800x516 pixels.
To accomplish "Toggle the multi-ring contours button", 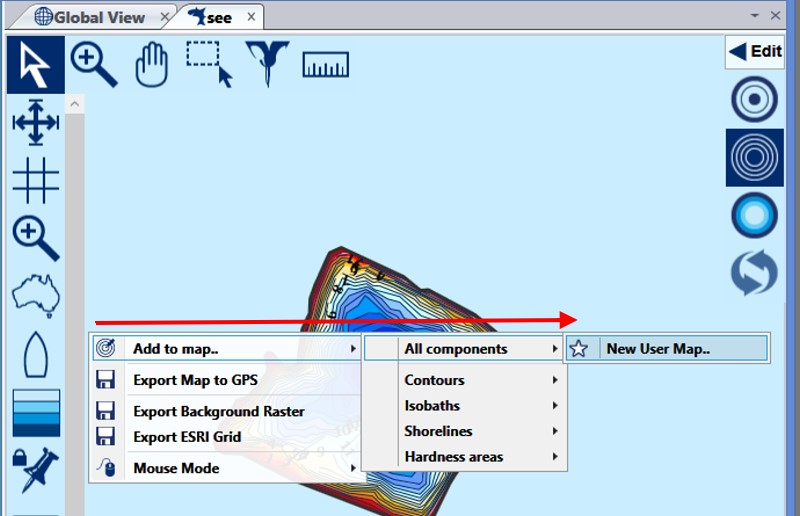I will pyautogui.click(x=754, y=157).
